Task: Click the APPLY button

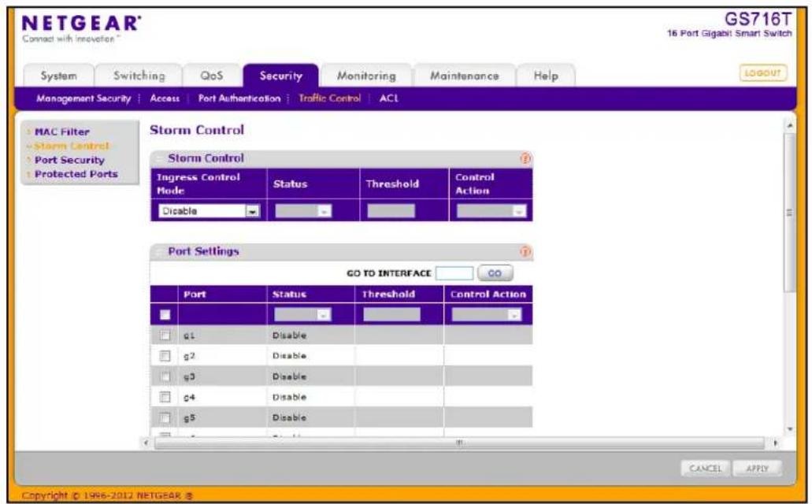Action: point(757,469)
